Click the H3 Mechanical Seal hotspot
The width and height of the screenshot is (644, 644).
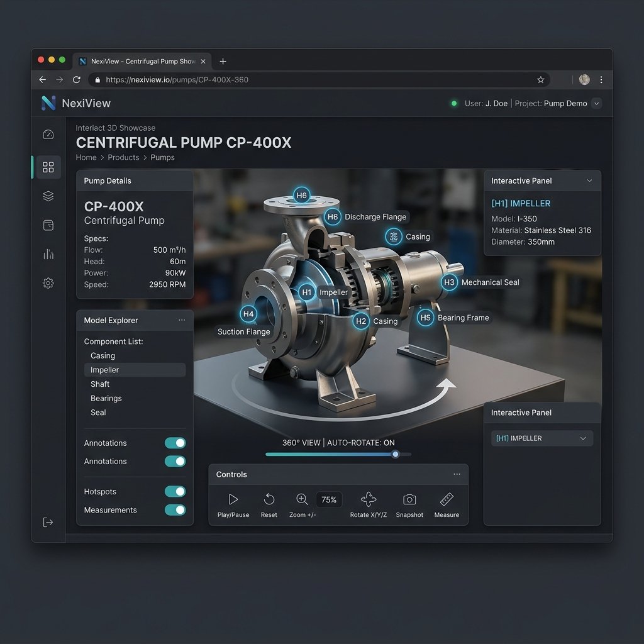tap(449, 282)
